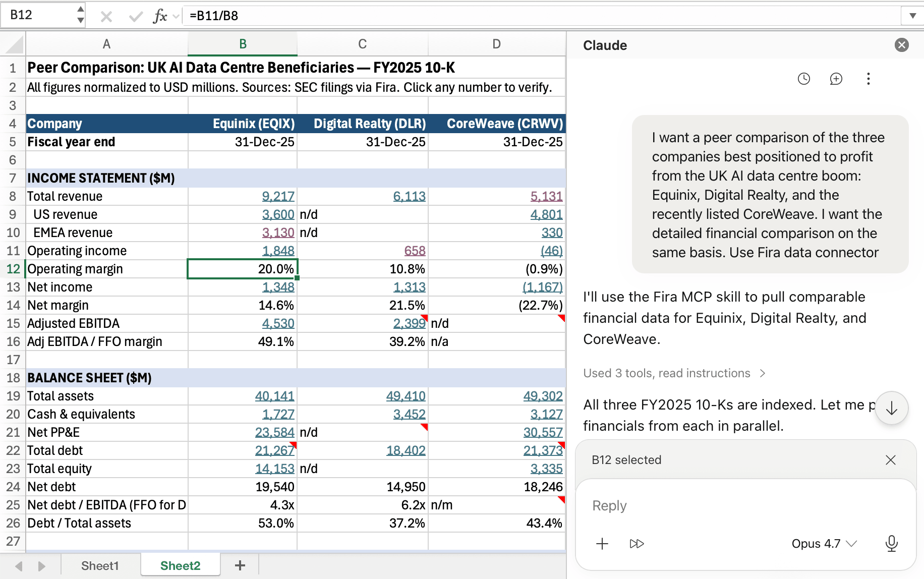Select column A header
924x579 pixels.
tap(106, 44)
